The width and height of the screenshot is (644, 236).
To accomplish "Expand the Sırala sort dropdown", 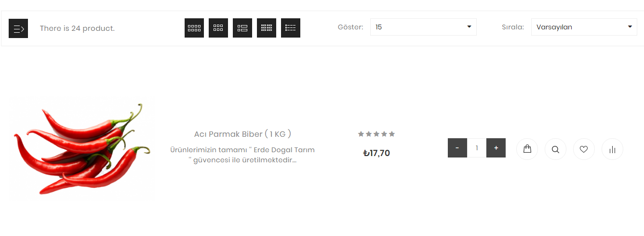I will tap(584, 27).
